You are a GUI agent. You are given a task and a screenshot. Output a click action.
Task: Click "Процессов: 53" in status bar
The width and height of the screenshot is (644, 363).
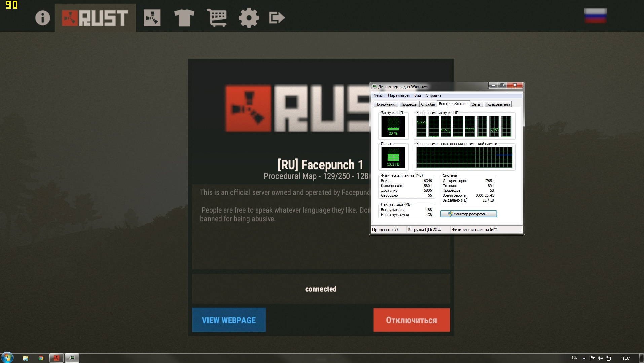[x=385, y=230]
